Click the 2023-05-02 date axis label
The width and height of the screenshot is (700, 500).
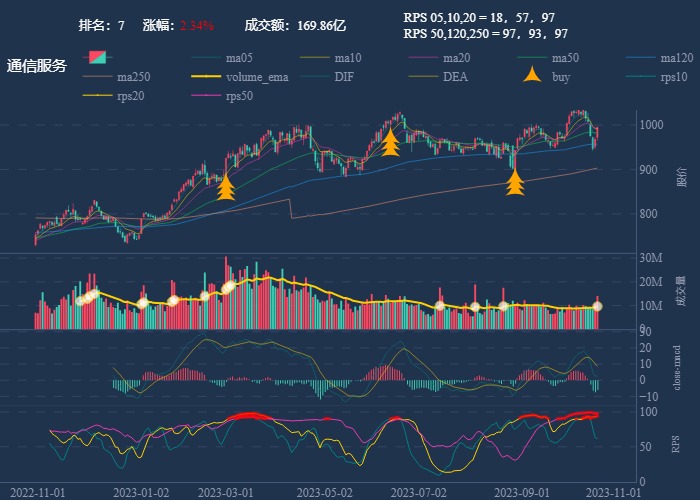(331, 493)
